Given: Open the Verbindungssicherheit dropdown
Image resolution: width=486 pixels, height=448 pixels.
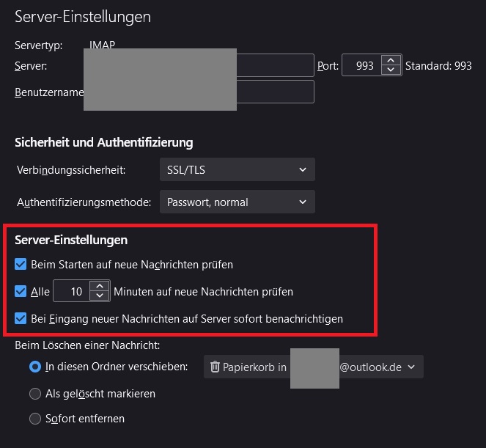Looking at the screenshot, I should 237,170.
